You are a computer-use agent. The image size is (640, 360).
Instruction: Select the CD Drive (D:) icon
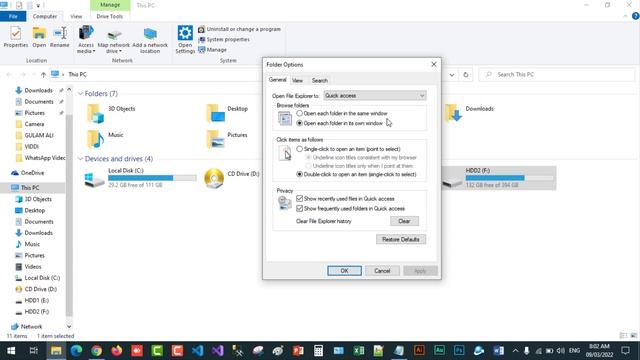tap(214, 178)
